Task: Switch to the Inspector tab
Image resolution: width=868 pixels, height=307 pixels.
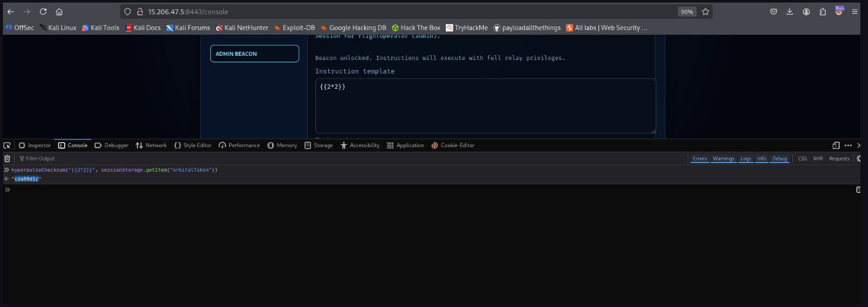Action: 35,145
